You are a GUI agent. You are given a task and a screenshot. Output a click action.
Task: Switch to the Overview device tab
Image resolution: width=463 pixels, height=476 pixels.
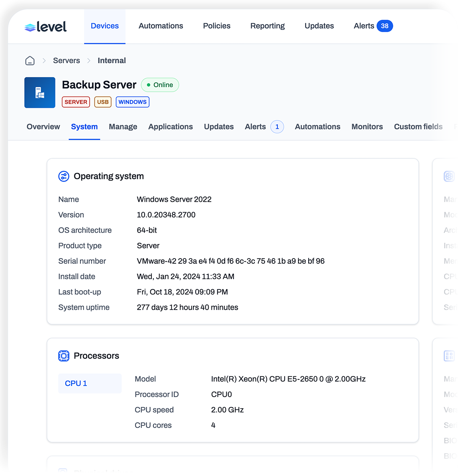(43, 127)
